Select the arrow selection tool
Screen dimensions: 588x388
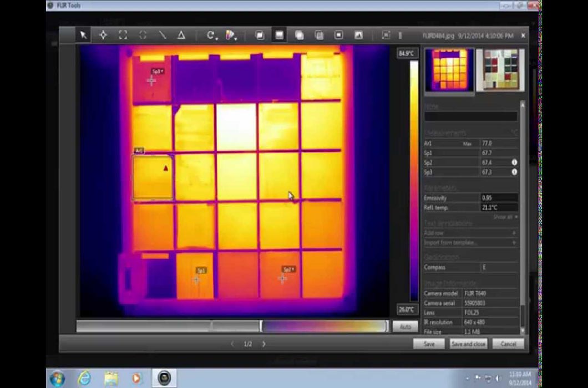82,35
